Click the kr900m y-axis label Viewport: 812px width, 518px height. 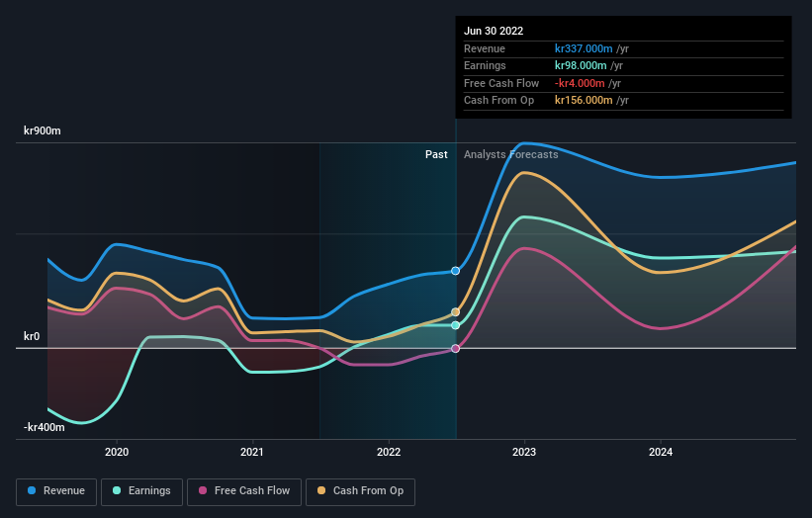(x=43, y=130)
